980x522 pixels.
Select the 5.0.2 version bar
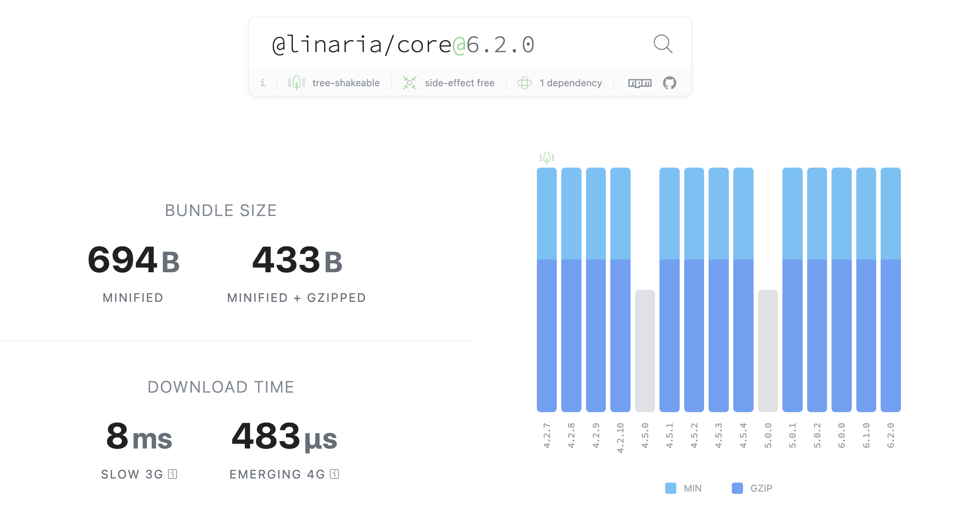click(817, 289)
